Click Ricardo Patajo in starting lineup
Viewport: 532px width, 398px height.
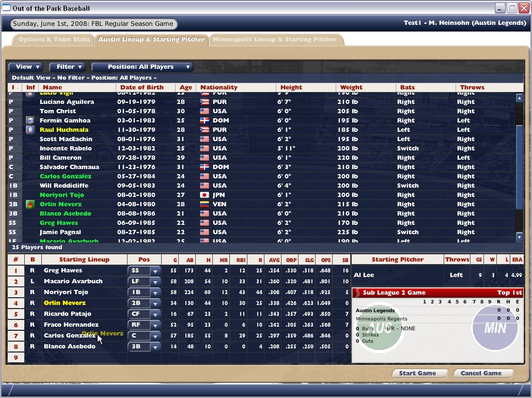point(67,314)
